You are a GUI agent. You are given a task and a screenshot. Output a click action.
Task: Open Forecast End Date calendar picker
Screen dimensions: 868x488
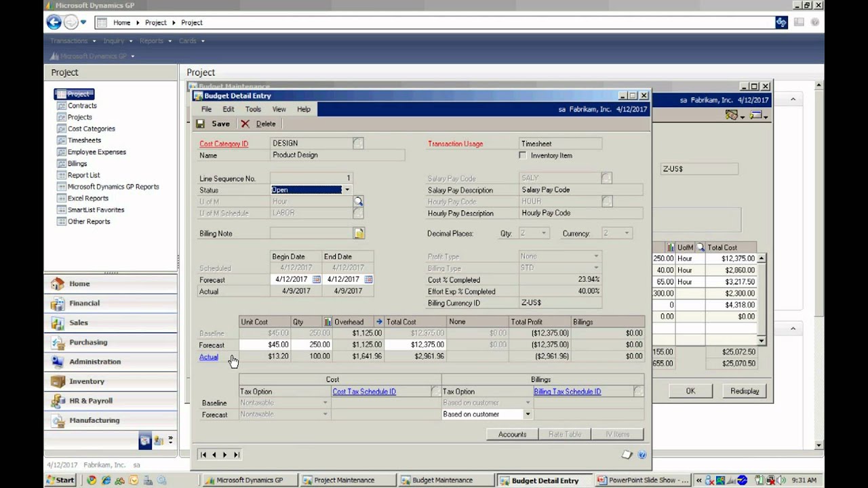[x=368, y=279]
